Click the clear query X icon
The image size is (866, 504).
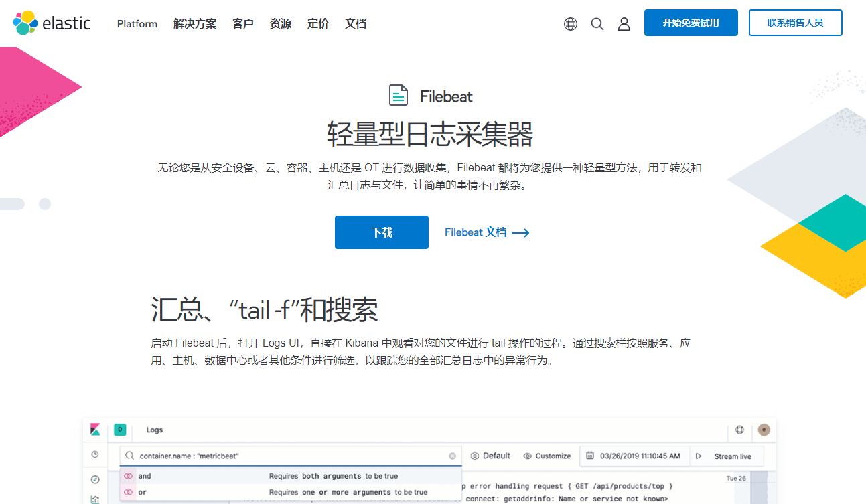point(453,456)
